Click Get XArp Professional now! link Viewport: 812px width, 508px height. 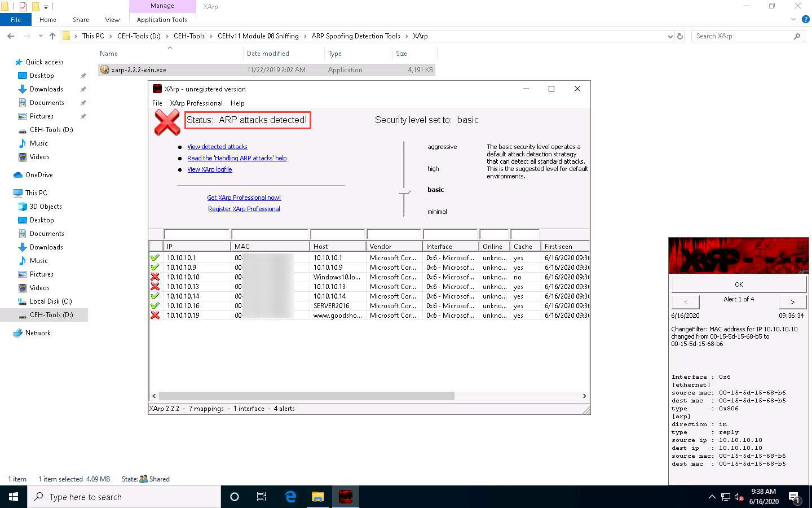244,198
